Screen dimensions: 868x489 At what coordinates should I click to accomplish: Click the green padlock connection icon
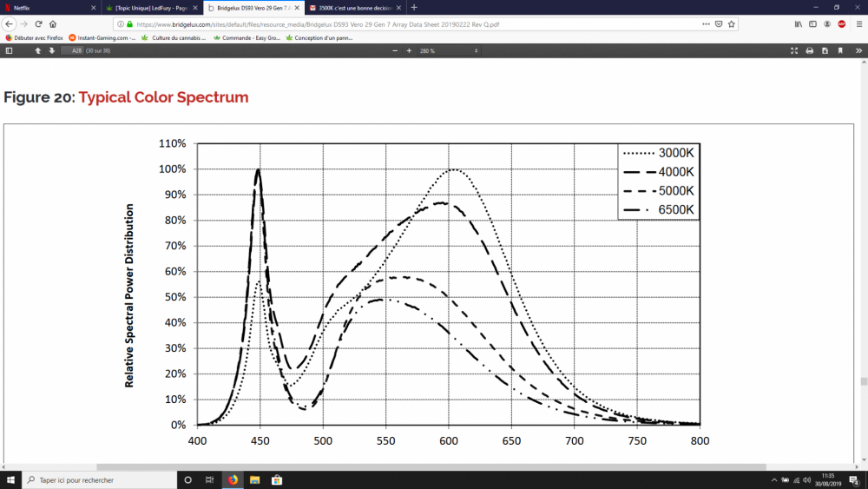[x=130, y=24]
